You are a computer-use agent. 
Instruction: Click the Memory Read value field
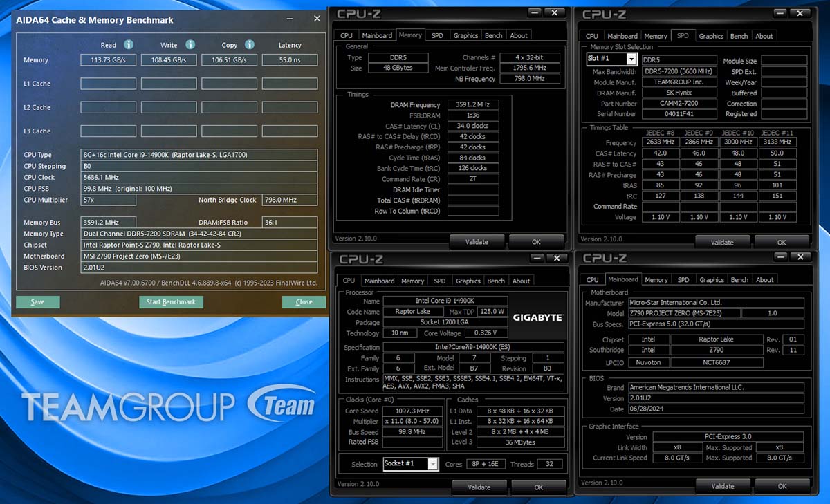click(109, 60)
